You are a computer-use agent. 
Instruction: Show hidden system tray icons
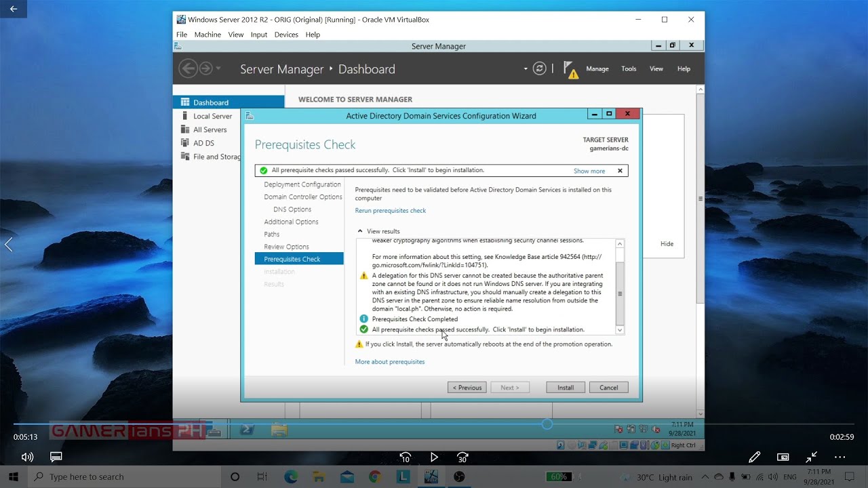(x=705, y=476)
